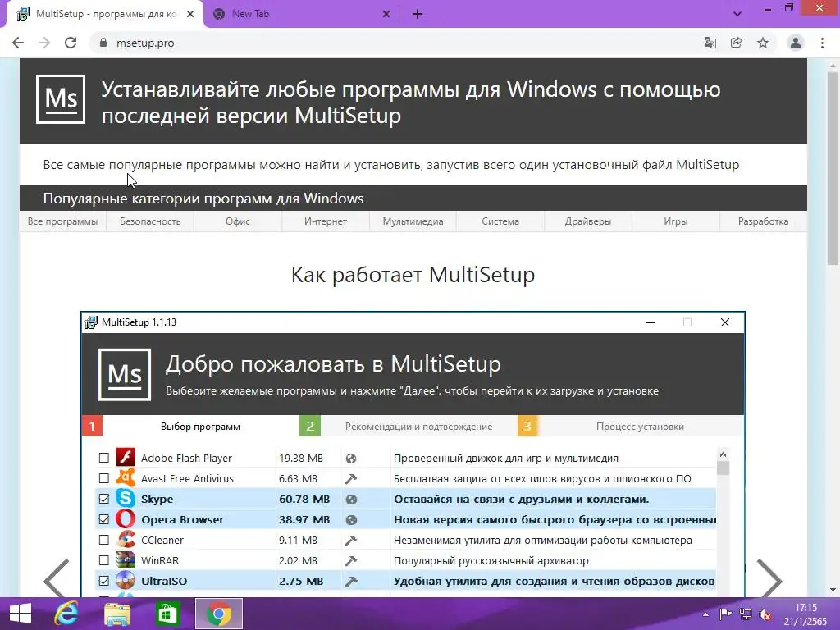Close the New Tab tab
Screen dimensions: 840x630
386,15
